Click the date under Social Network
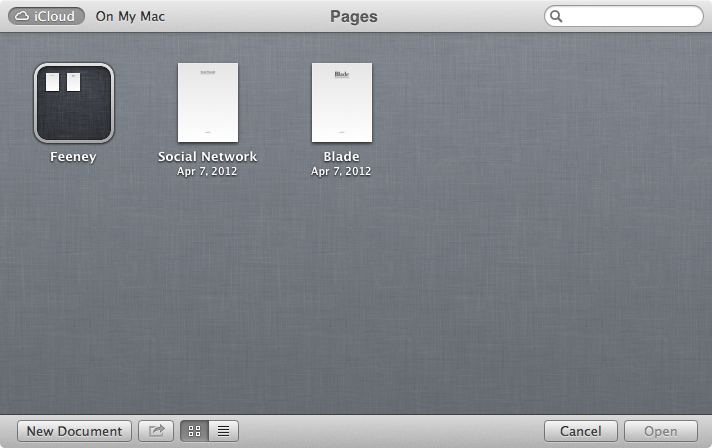The height and width of the screenshot is (448, 712). tap(208, 171)
